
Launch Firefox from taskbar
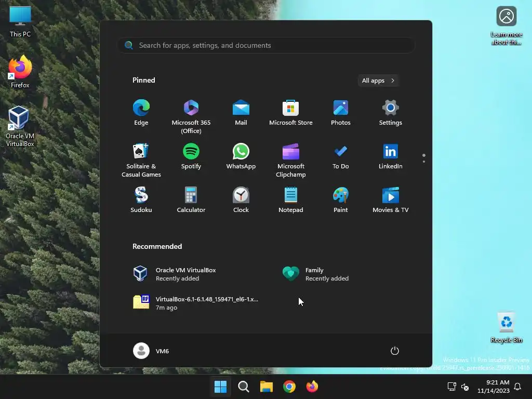pos(312,387)
